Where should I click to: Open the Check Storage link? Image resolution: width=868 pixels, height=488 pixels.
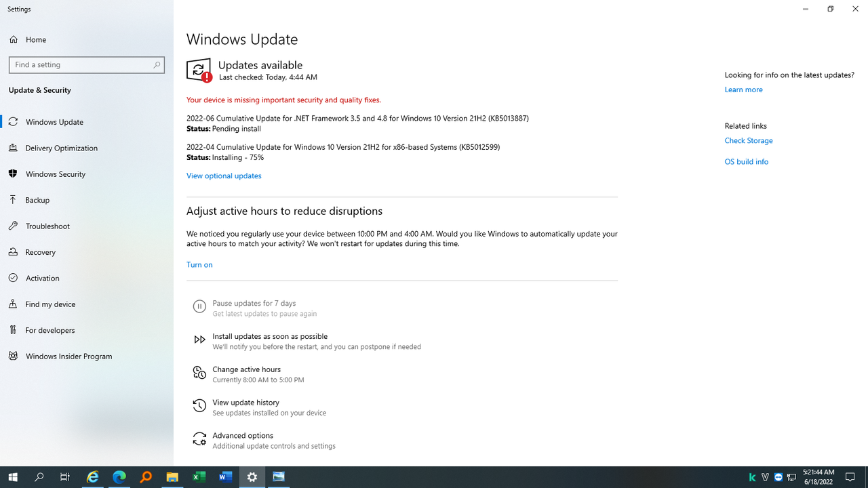(x=749, y=140)
